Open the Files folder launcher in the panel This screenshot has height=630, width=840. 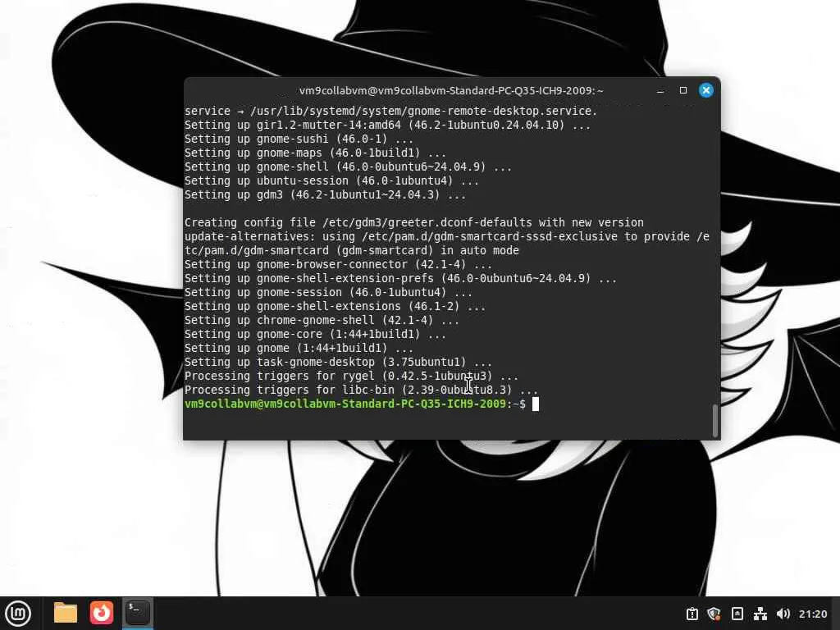point(66,613)
